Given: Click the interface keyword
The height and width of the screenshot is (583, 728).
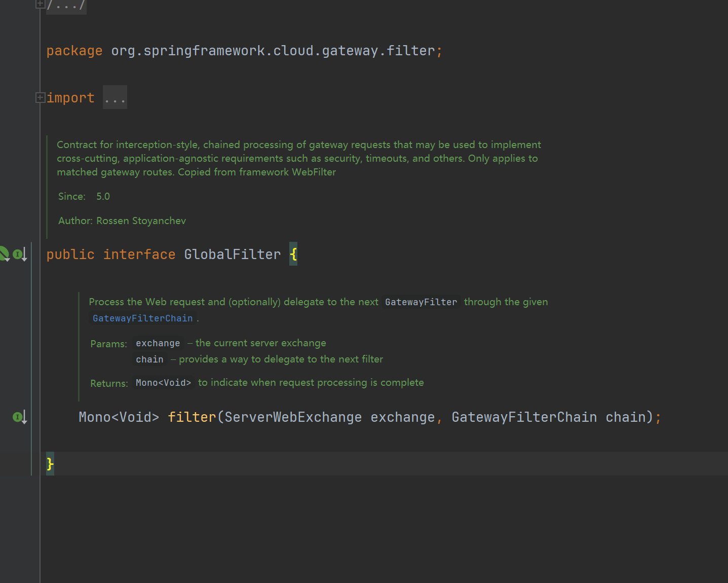Looking at the screenshot, I should (139, 254).
